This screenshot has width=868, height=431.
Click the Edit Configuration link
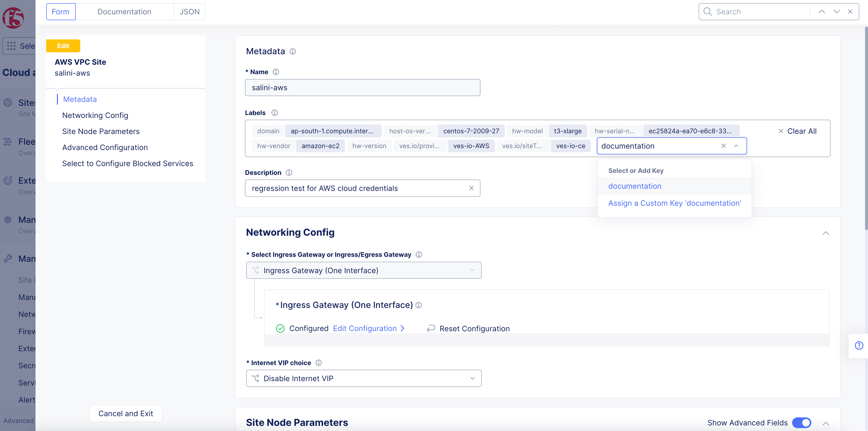[369, 329]
